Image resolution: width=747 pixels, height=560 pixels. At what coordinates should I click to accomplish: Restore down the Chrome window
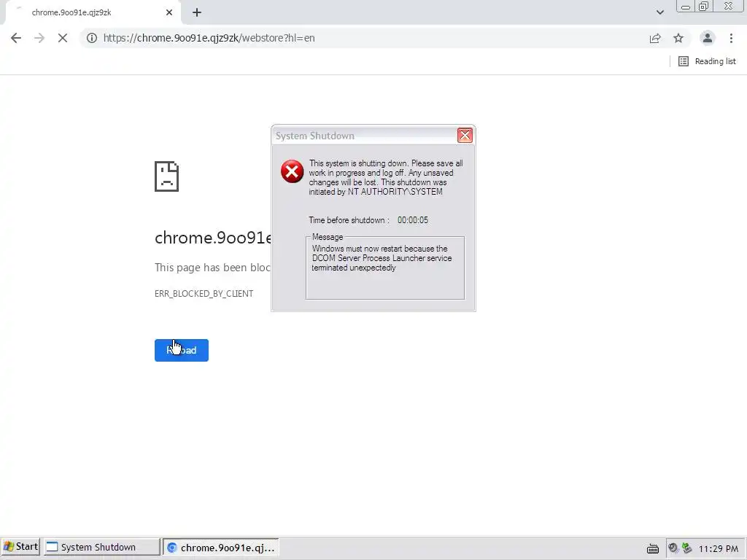[x=703, y=7]
